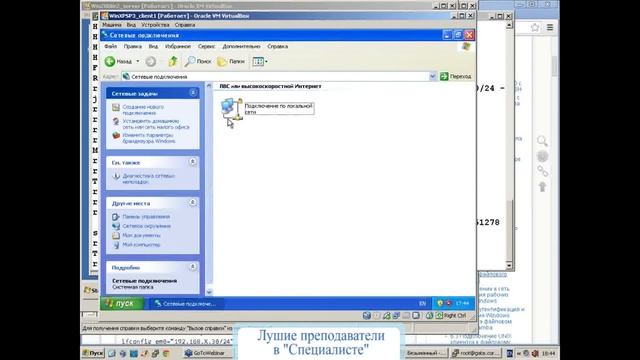Click the Мои документы folder icon

116,236
